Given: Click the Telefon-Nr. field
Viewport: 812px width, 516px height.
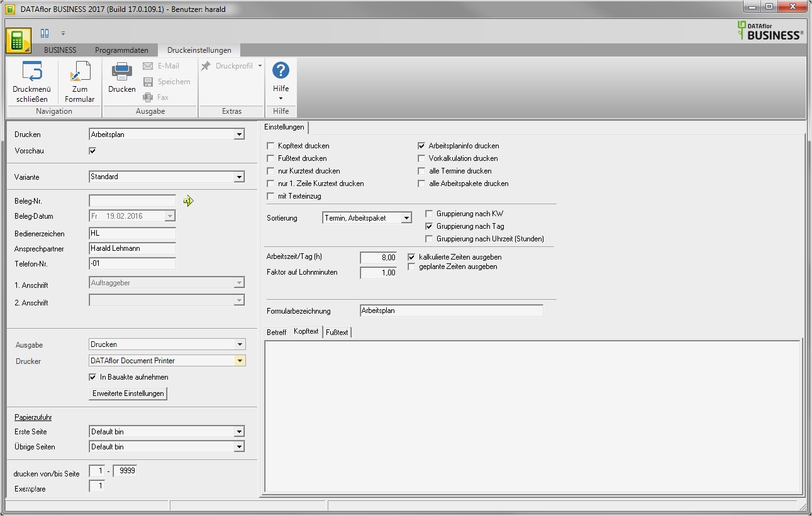Looking at the screenshot, I should point(132,263).
